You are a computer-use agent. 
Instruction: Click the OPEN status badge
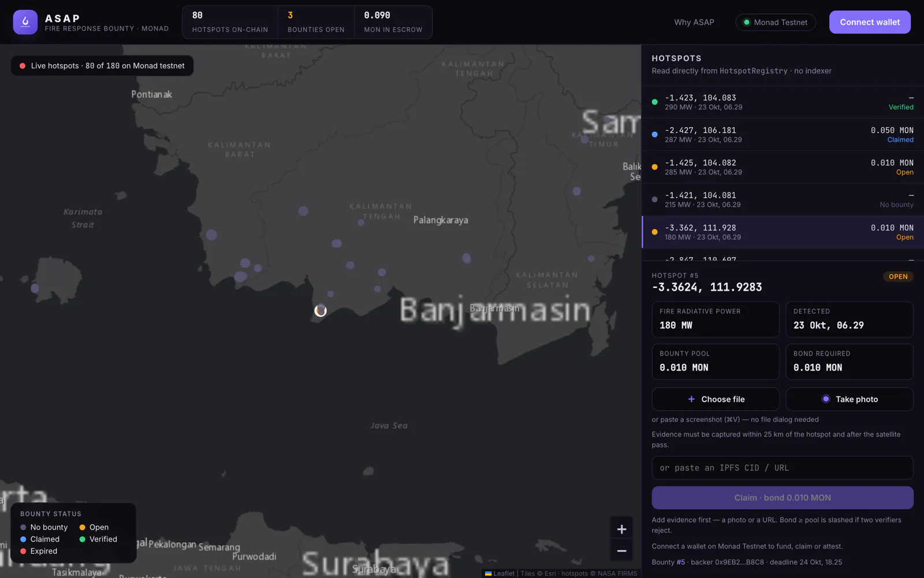point(898,276)
